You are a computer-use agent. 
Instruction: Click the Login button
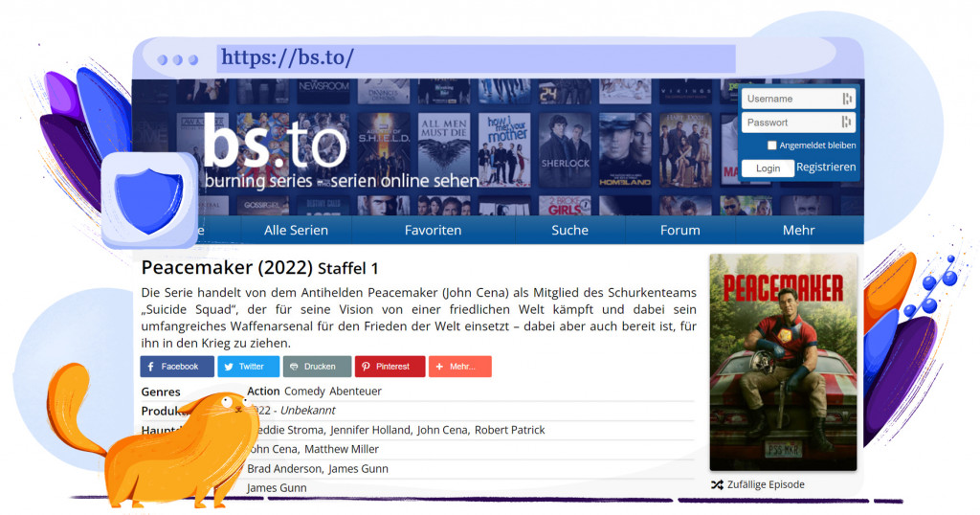768,168
